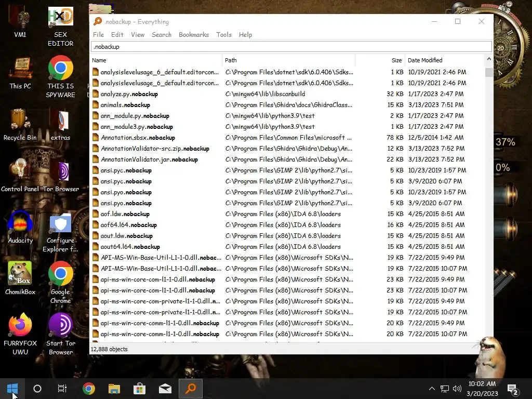This screenshot has height=399, width=532.
Task: Open the Recycle Bin icon
Action: 20,125
